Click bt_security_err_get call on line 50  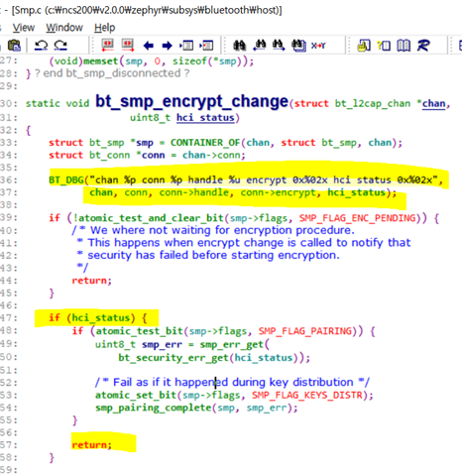[173, 358]
